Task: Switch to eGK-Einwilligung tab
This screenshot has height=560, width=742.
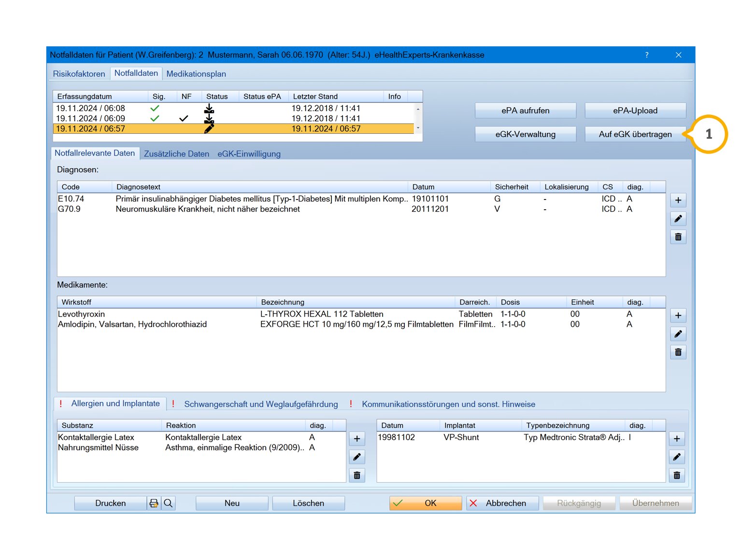Action: pyautogui.click(x=249, y=154)
